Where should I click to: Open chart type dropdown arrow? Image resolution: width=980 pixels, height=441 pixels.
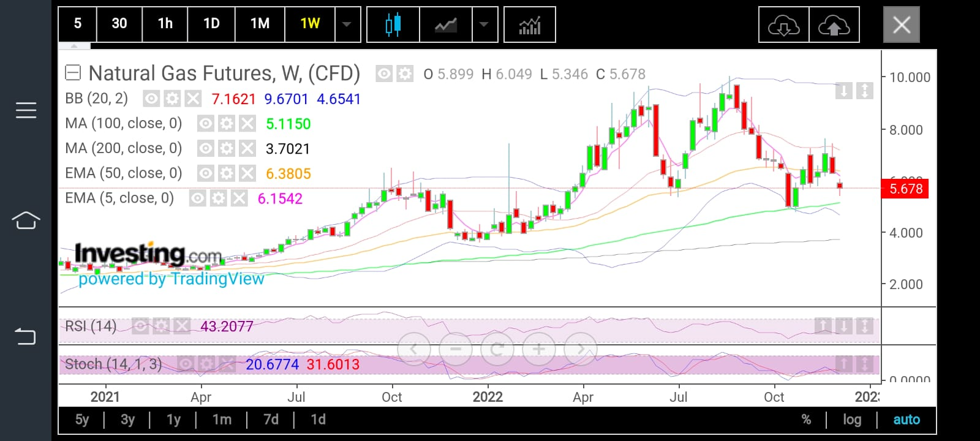[x=484, y=24]
